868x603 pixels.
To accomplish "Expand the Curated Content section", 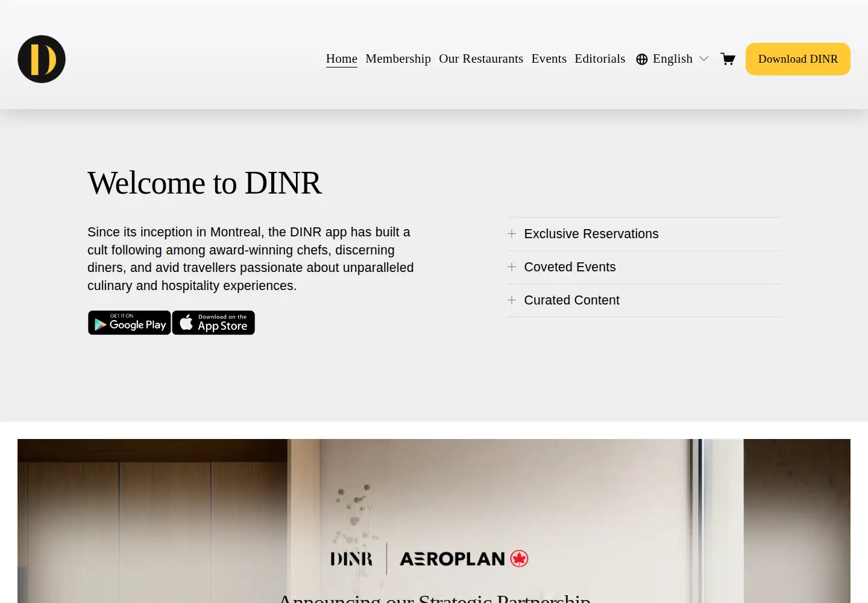I will pos(644,300).
